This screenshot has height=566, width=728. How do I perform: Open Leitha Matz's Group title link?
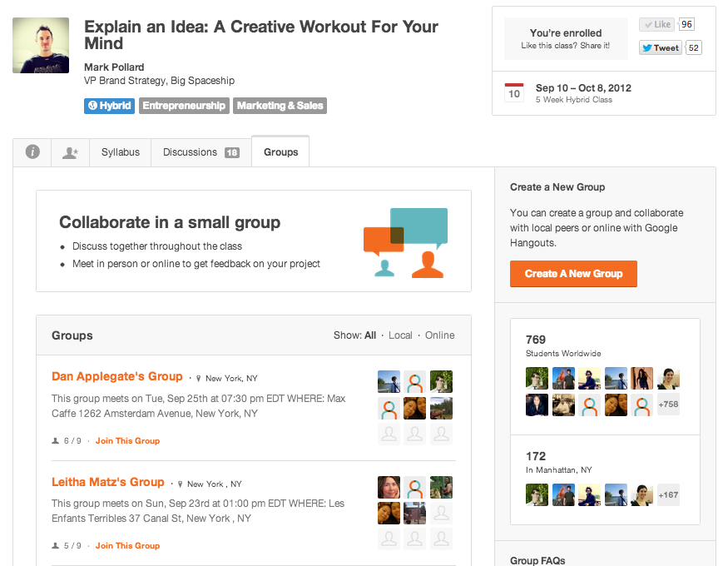point(108,482)
